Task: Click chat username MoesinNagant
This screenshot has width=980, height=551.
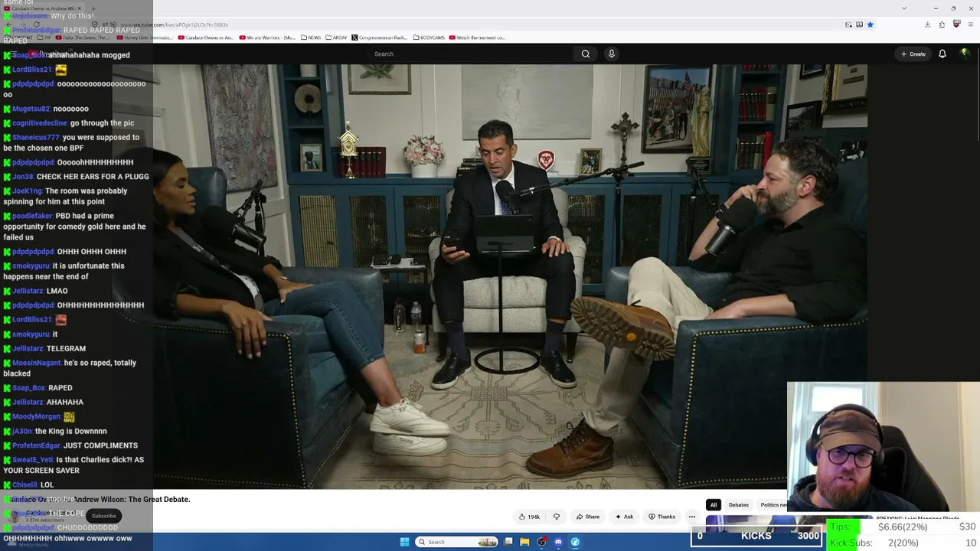Action: coord(37,363)
